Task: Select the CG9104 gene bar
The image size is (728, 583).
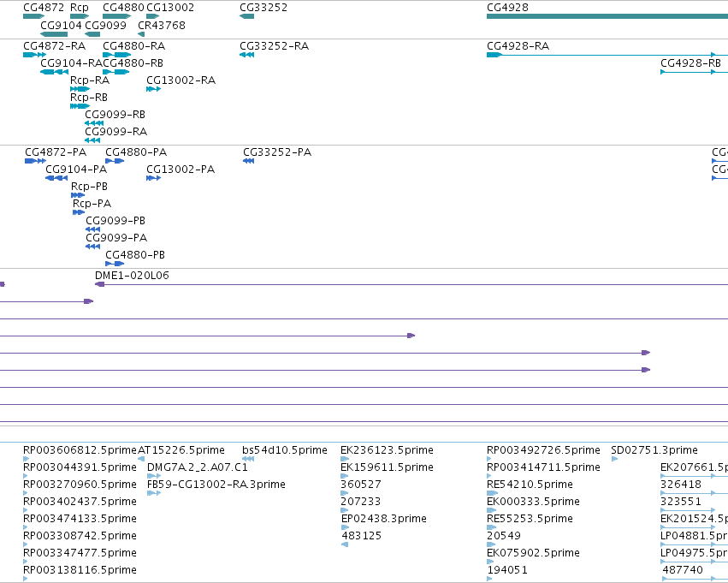Action: coord(54,34)
